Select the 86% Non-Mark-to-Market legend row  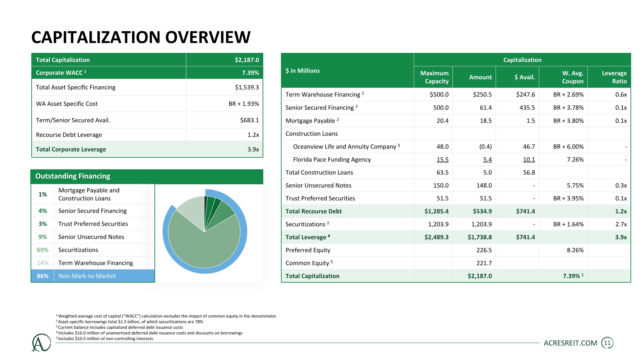[93, 276]
